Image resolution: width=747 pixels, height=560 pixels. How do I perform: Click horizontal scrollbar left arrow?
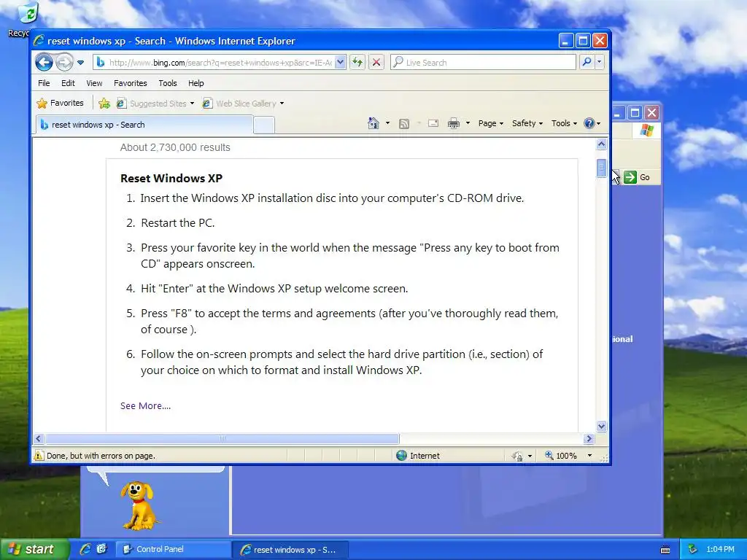pyautogui.click(x=39, y=438)
